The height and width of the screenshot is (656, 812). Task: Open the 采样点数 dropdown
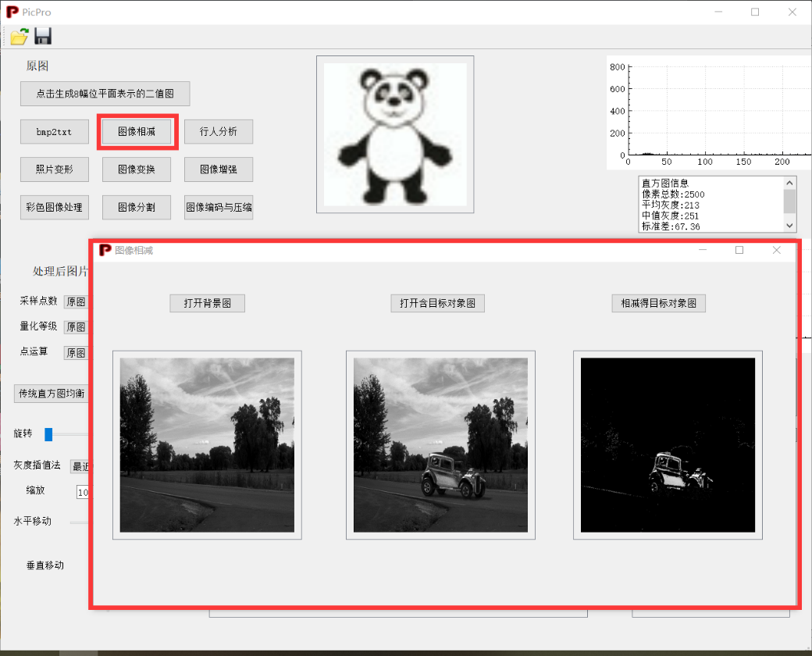click(77, 301)
